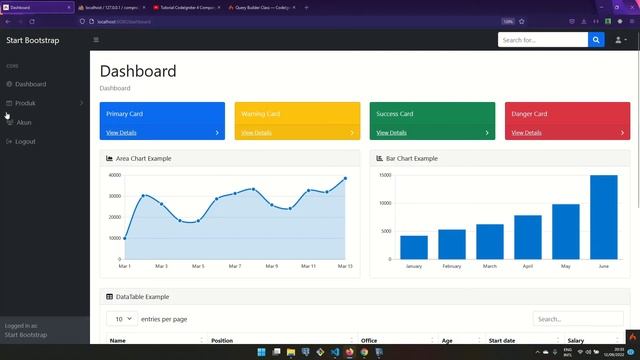Click the Bar Chart Example header icon
The width and height of the screenshot is (640, 360).
click(380, 158)
